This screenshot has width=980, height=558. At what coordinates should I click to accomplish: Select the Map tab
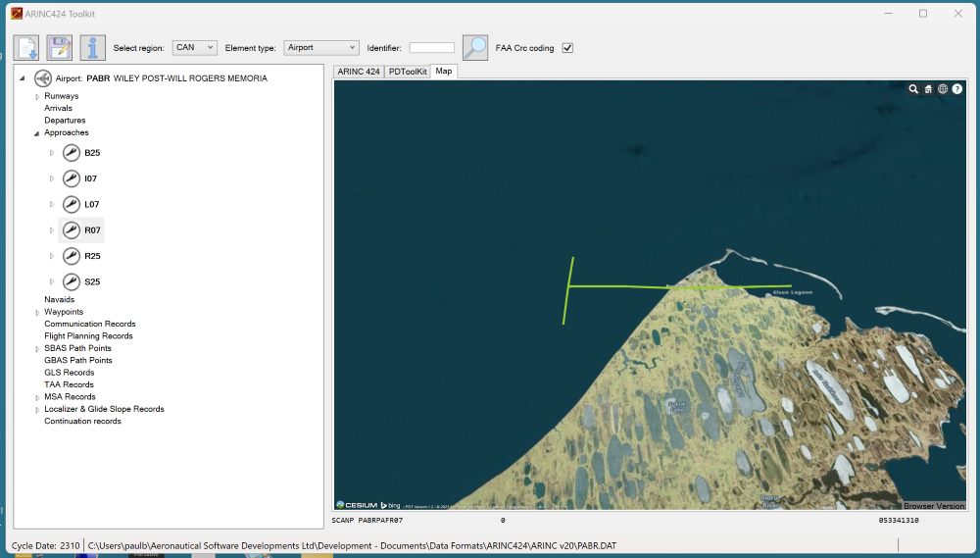pyautogui.click(x=444, y=71)
